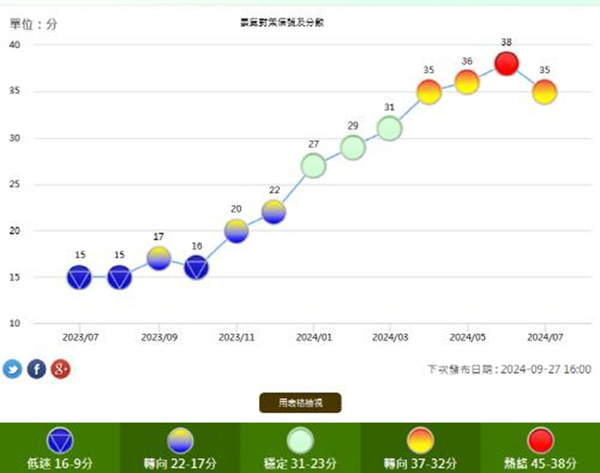Click the x-axis label 2024/03
Screen dimensions: 600x473
pyautogui.click(x=390, y=337)
